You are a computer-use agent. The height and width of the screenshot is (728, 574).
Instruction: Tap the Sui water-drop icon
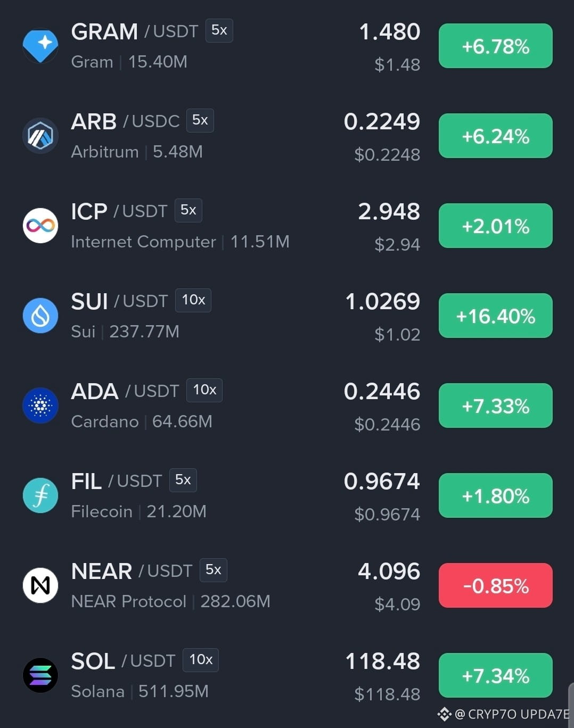coord(40,316)
